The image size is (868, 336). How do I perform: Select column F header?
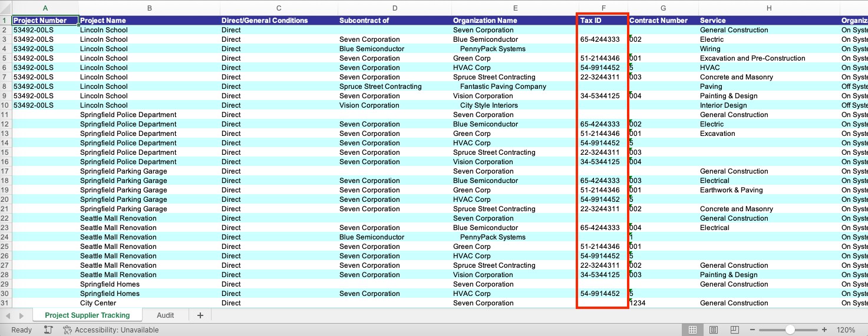point(603,8)
